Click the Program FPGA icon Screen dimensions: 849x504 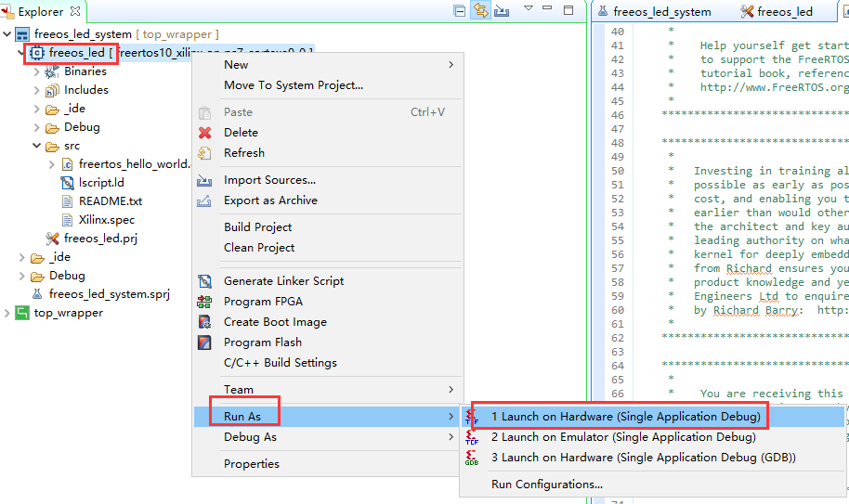204,302
